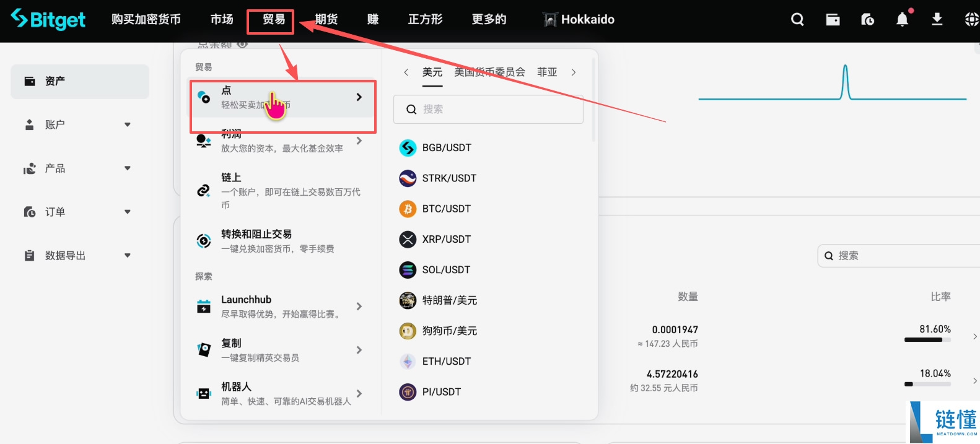
Task: Click the 81.60% ratio progress bar
Action: [x=927, y=339]
